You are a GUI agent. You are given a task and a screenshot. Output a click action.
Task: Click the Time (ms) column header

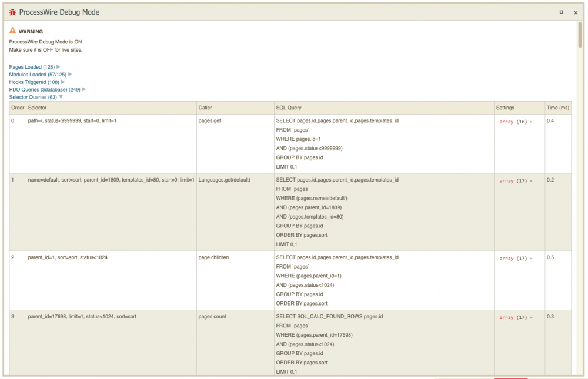[x=558, y=108]
